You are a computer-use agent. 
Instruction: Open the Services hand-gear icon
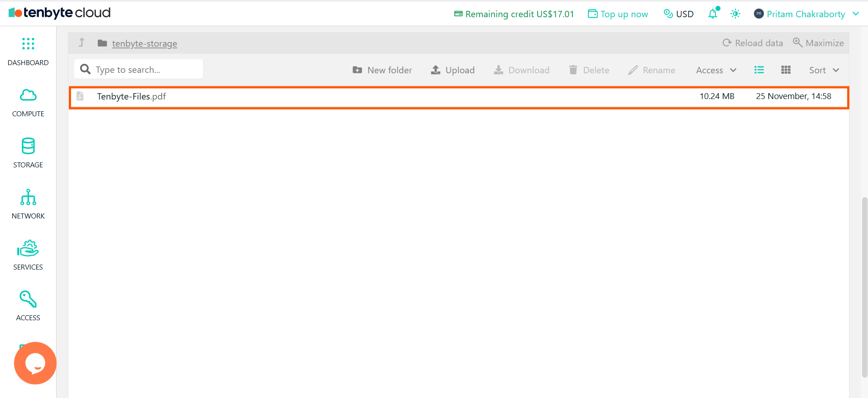(x=28, y=248)
